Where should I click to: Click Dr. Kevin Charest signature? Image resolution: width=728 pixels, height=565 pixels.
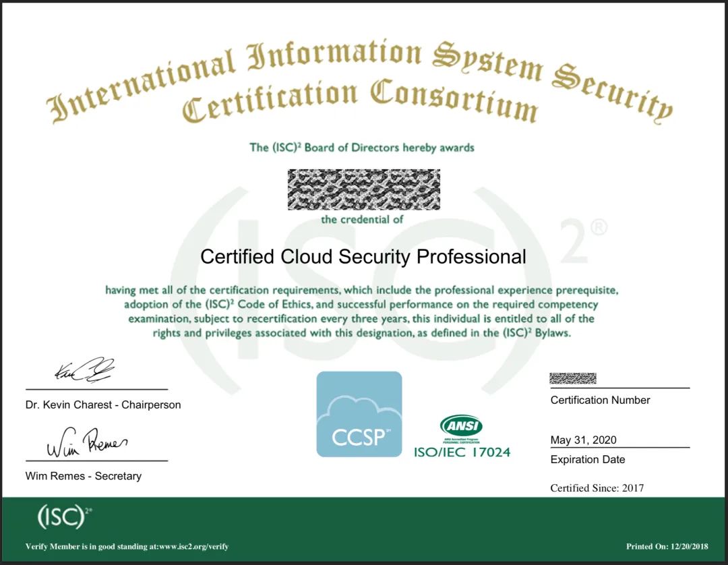[85, 370]
